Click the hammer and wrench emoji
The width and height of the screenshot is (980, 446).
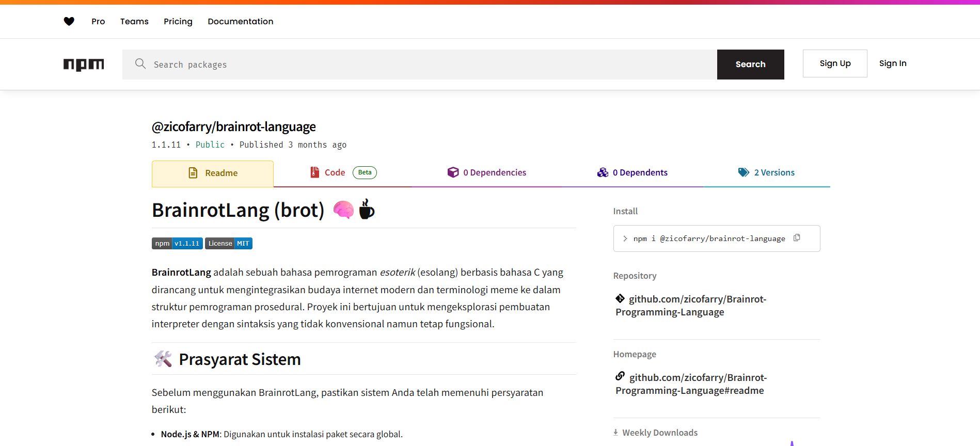click(x=163, y=359)
